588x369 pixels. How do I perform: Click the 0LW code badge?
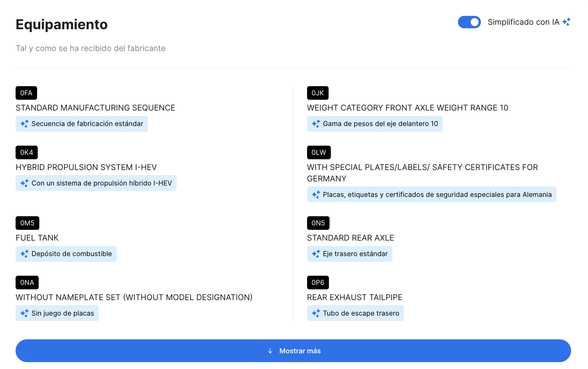(x=318, y=152)
